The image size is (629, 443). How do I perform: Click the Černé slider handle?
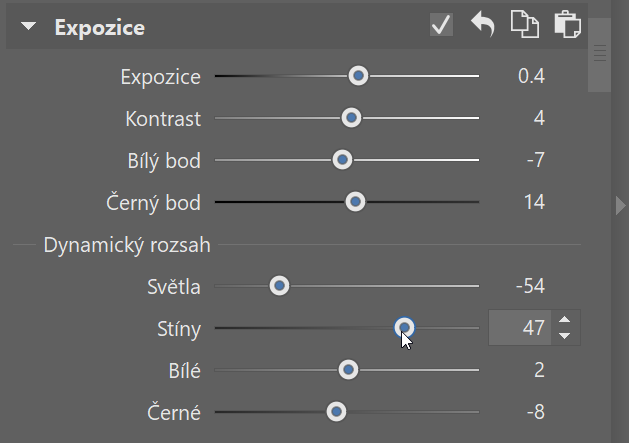coord(336,412)
